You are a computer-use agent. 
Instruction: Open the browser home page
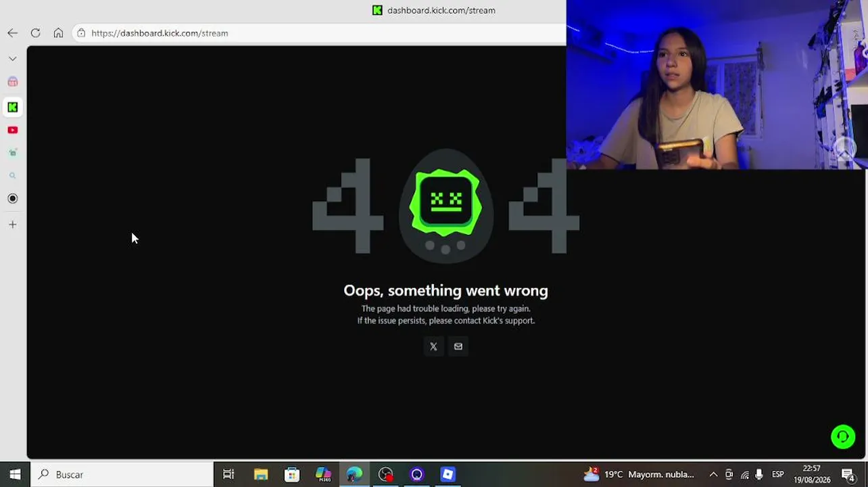tap(58, 33)
